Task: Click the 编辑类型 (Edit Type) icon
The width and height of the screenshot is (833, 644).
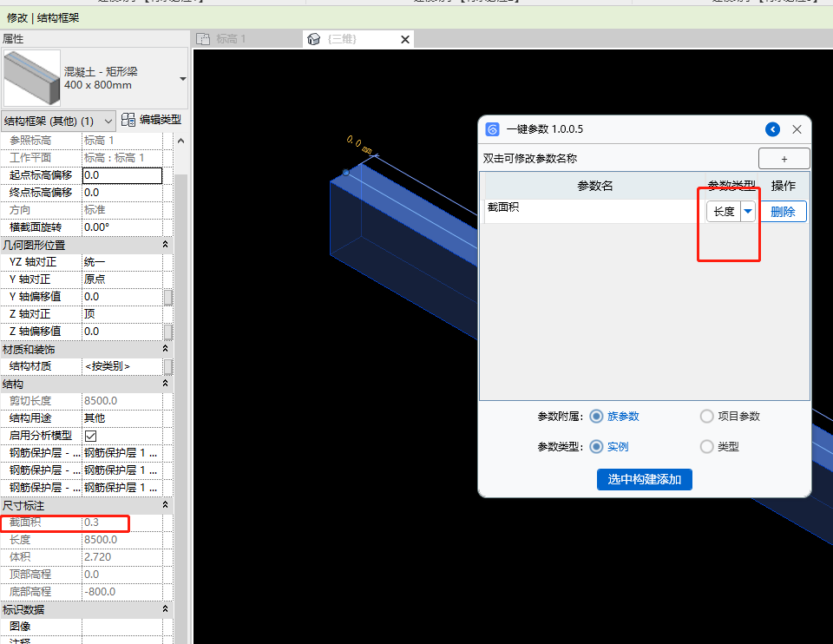Action: pyautogui.click(x=128, y=120)
